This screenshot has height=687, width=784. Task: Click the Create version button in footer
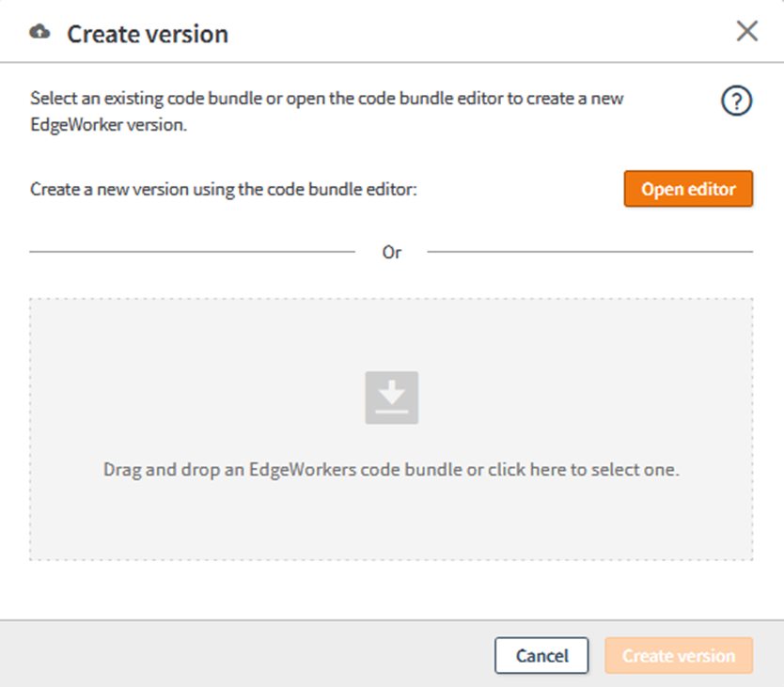(679, 656)
